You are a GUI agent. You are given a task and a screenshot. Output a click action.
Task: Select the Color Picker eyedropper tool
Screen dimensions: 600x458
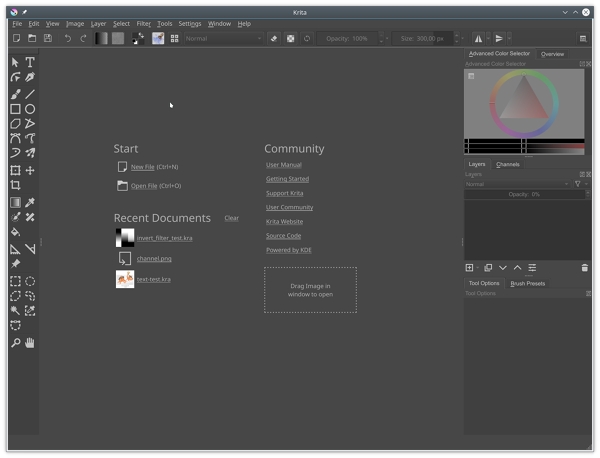click(30, 202)
